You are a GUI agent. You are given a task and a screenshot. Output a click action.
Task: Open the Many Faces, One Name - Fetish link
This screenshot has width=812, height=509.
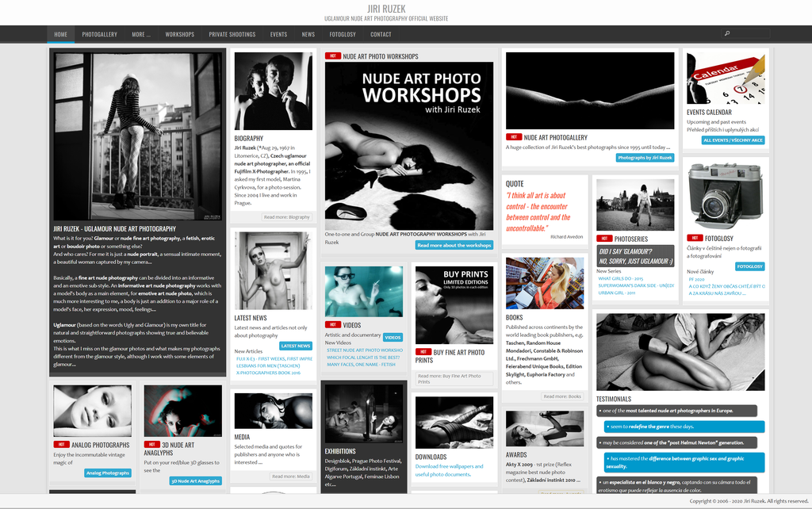pyautogui.click(x=361, y=365)
